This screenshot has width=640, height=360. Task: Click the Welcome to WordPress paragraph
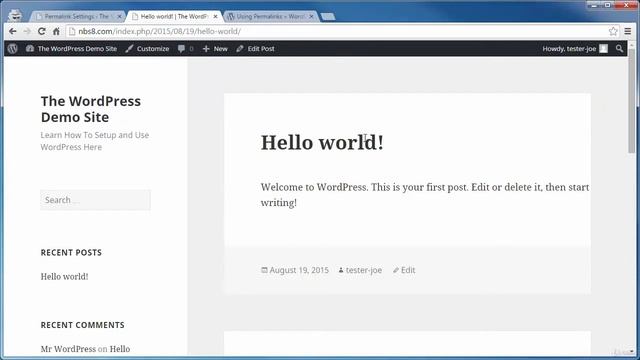(425, 195)
